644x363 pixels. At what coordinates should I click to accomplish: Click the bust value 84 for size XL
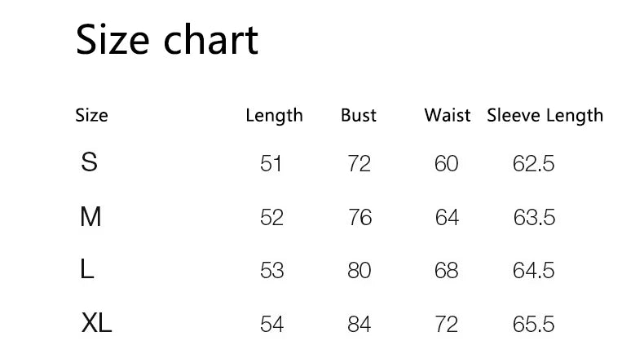359,324
